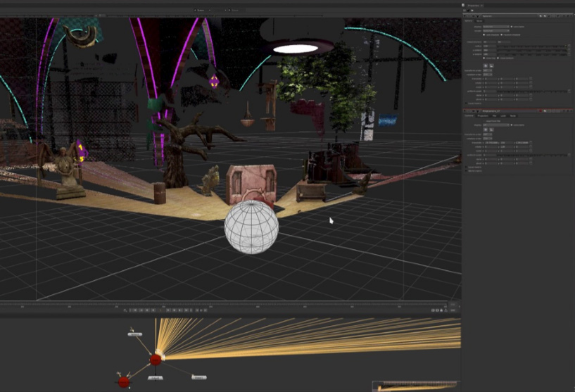Click the wireframe sphere in the 3D viewer

[x=251, y=227]
